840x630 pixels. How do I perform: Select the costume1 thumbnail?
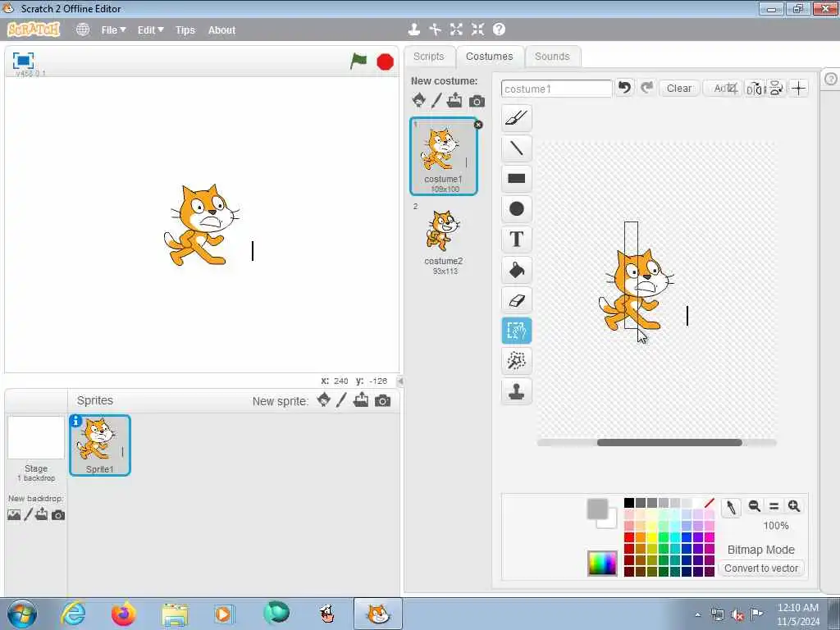444,156
